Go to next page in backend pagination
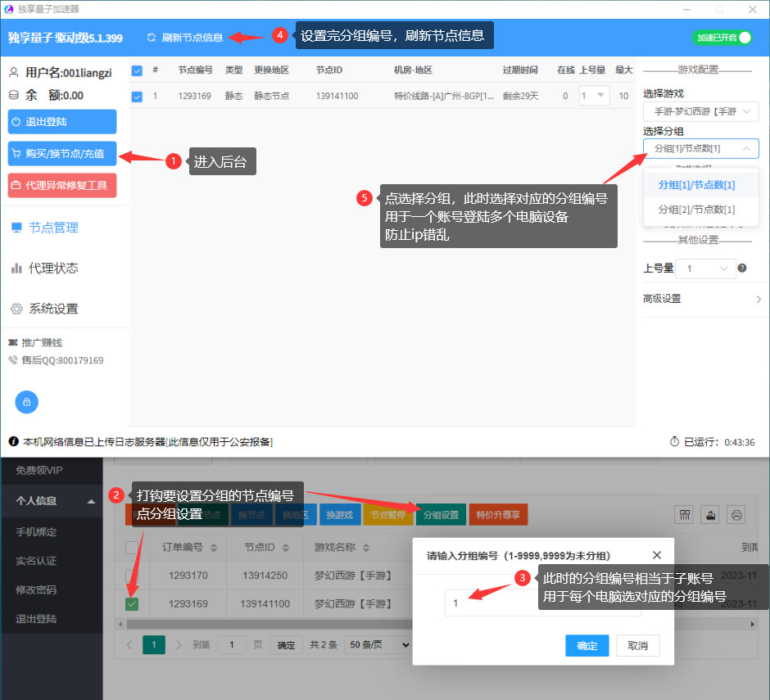770x700 pixels. [179, 644]
